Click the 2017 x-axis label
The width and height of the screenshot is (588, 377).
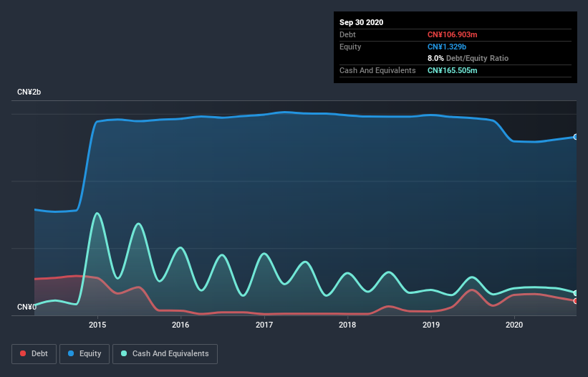point(264,325)
